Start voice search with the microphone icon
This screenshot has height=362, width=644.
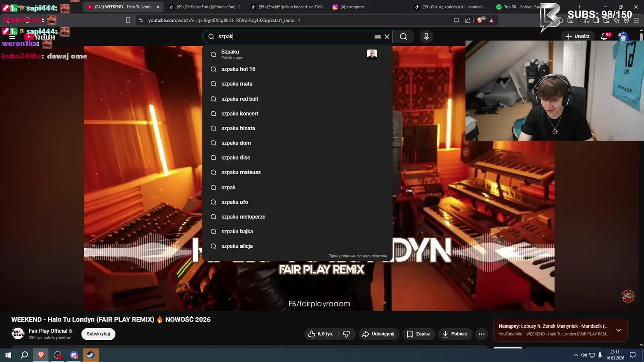[426, 36]
